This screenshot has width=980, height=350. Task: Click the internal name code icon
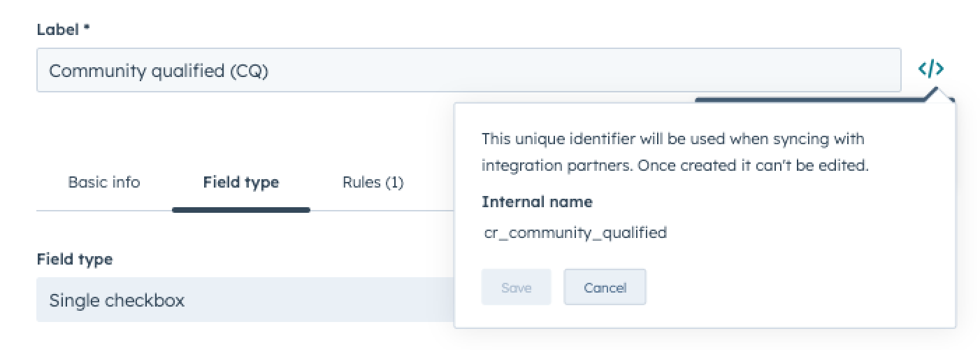coord(931,69)
